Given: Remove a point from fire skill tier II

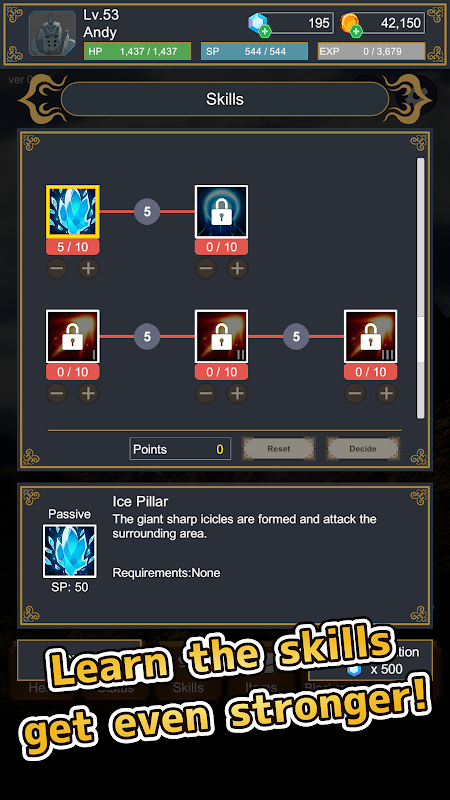Looking at the screenshot, I should [x=206, y=393].
